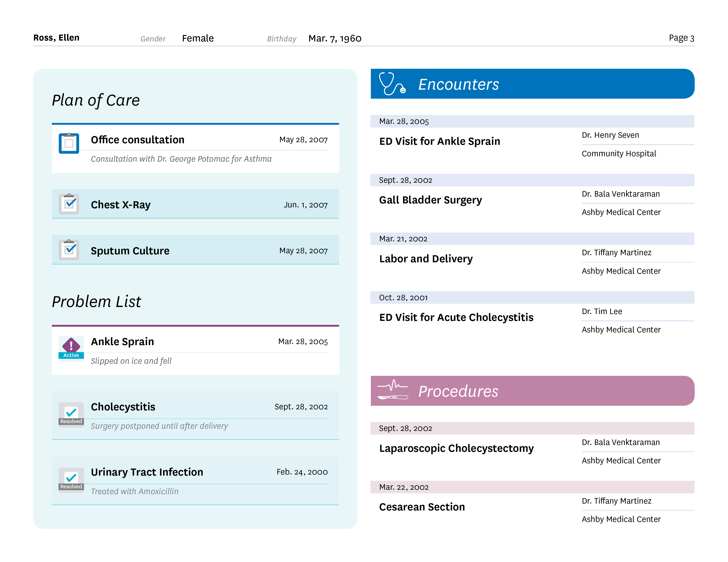Open the Gall Bladder Surgery encounter
Viewport: 728px width, 562px height.
(x=430, y=200)
